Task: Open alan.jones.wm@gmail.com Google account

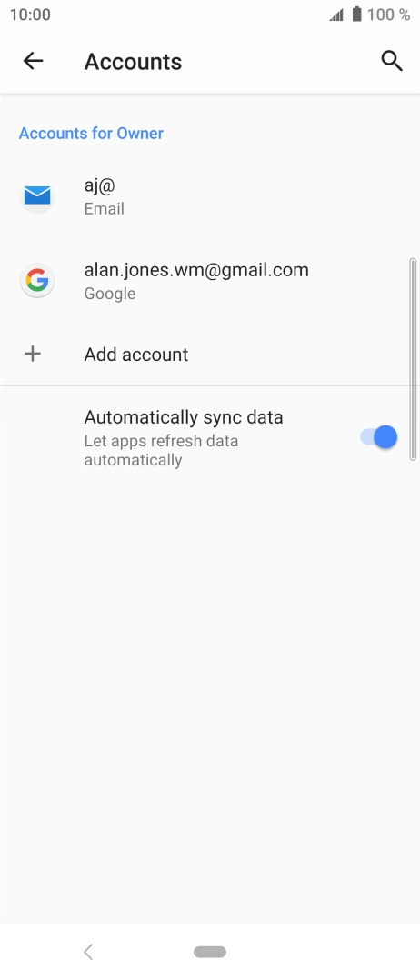Action: [210, 281]
